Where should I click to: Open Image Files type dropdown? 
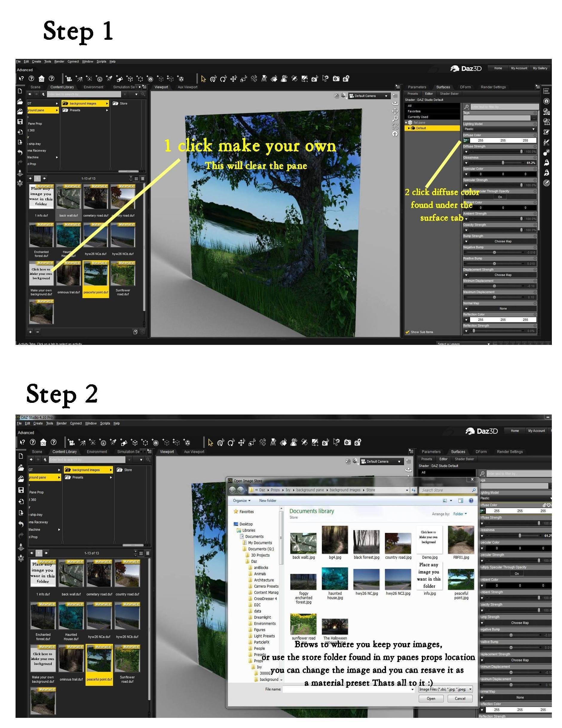(446, 689)
